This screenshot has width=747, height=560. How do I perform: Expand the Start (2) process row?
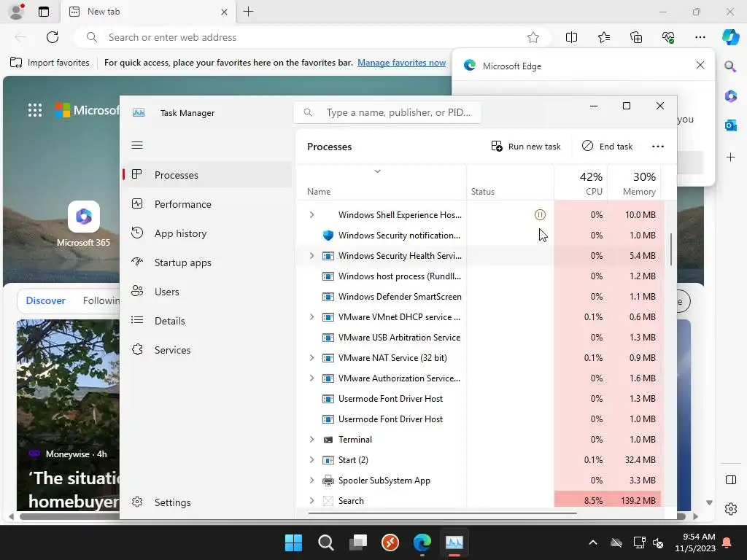pos(311,460)
